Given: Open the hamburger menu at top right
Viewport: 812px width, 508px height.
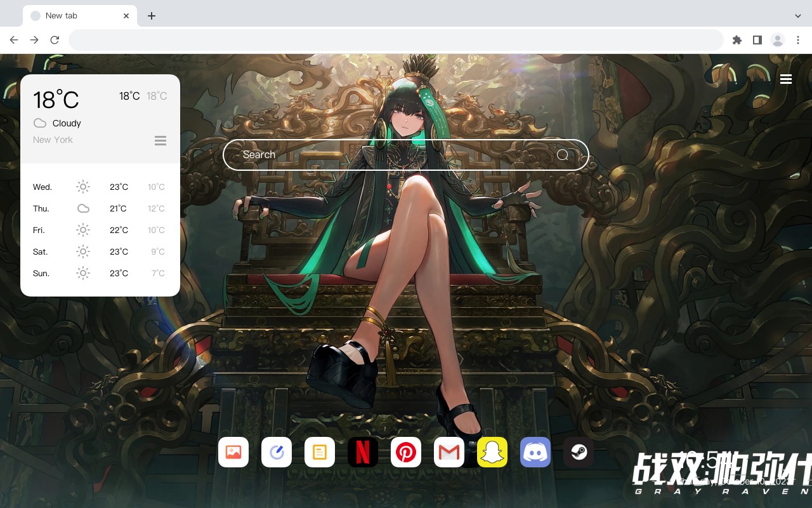Looking at the screenshot, I should 786,79.
